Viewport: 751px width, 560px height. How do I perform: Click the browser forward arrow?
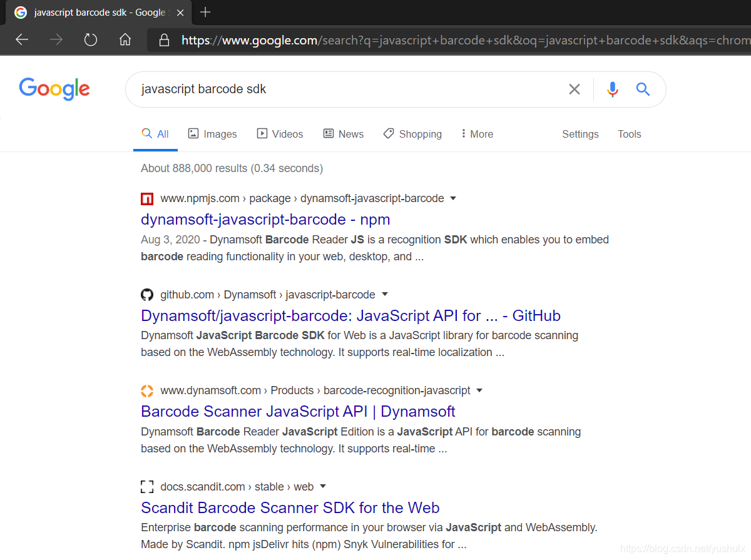pyautogui.click(x=56, y=40)
